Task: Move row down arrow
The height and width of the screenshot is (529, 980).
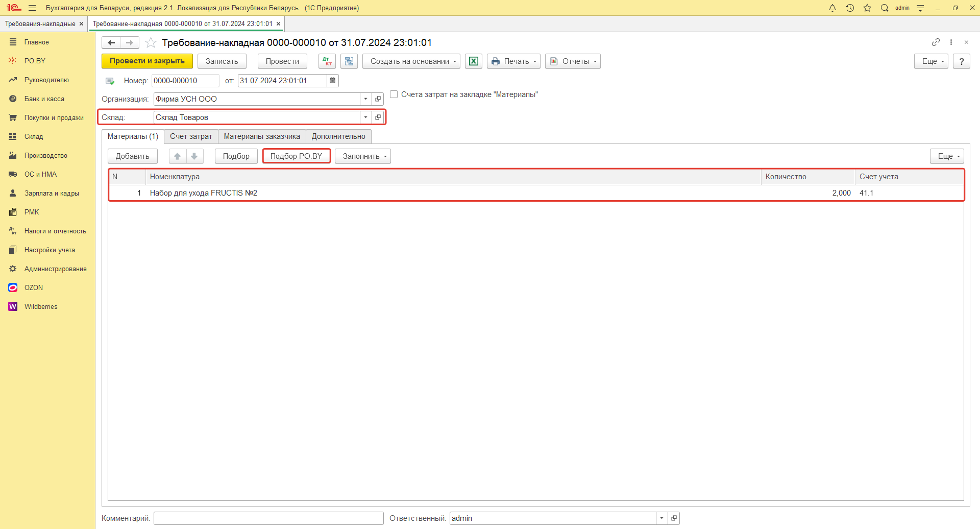Action: coord(194,156)
